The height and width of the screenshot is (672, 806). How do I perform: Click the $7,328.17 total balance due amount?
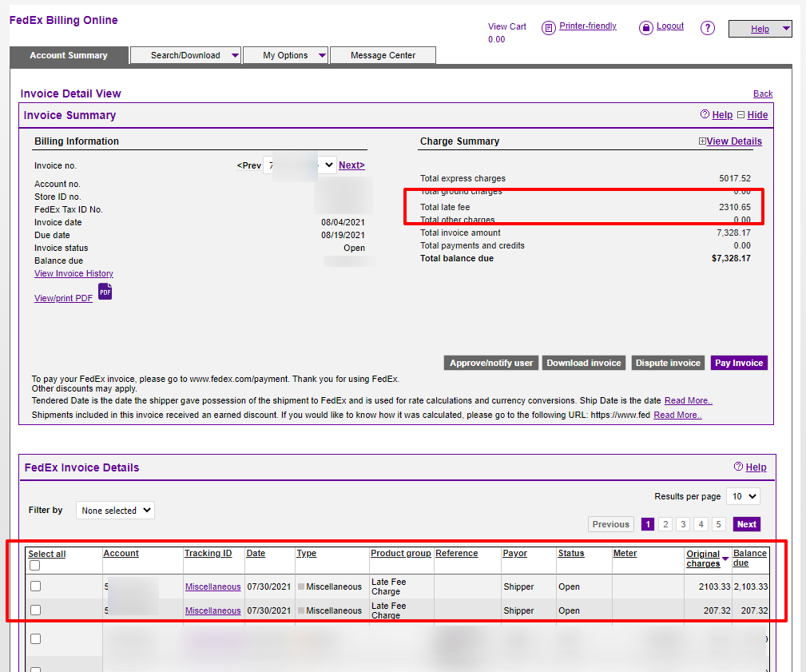[x=731, y=258]
